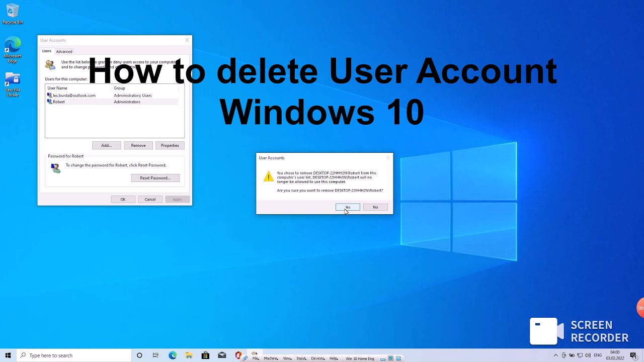The height and width of the screenshot is (362, 644).
Task: Open the VirtualBox Input menu
Action: [302, 358]
